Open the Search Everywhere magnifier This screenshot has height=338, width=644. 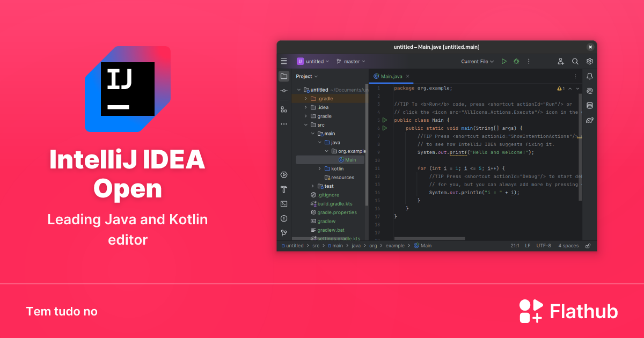[575, 62]
